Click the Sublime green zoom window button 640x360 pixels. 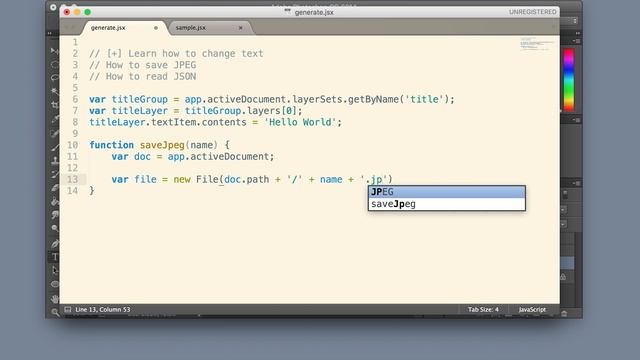[x=87, y=12]
